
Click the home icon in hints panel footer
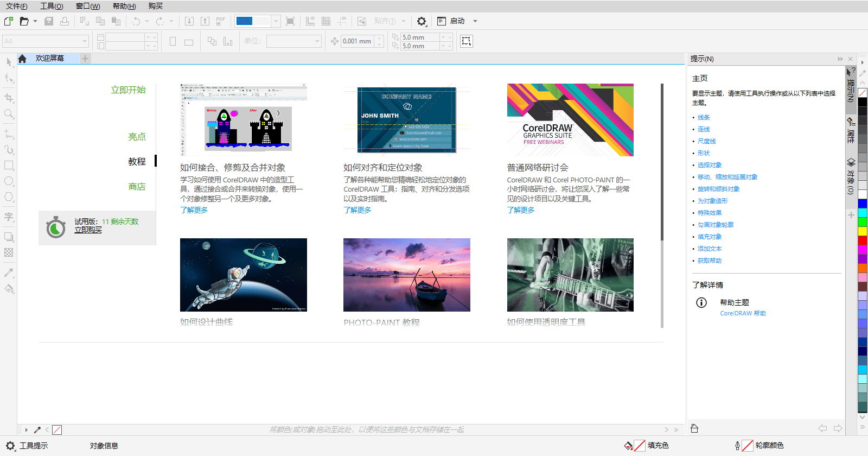(694, 428)
